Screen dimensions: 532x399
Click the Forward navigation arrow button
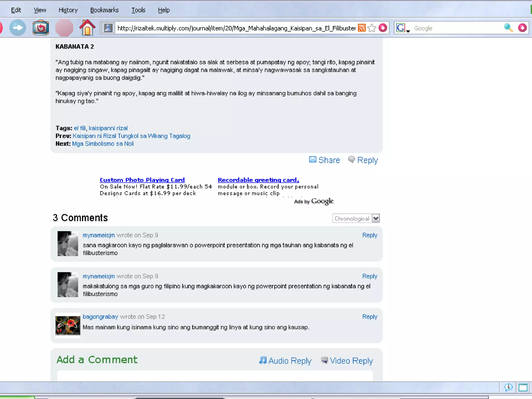18,28
